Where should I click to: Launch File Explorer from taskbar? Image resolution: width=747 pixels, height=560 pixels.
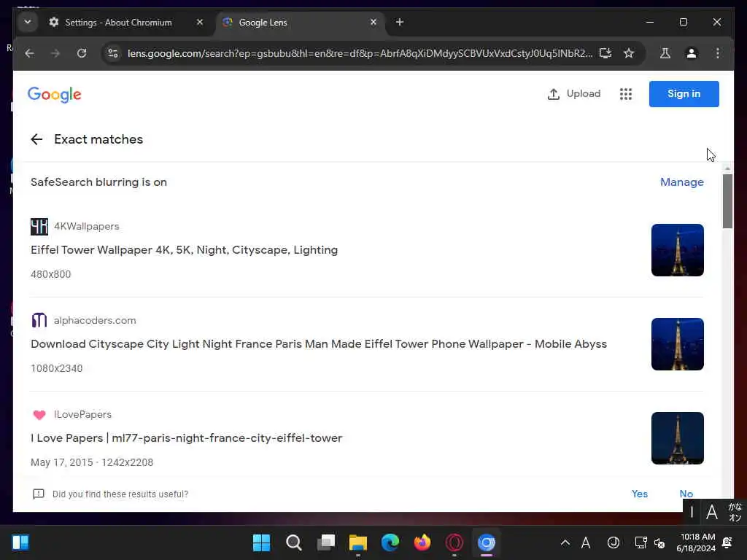(357, 542)
